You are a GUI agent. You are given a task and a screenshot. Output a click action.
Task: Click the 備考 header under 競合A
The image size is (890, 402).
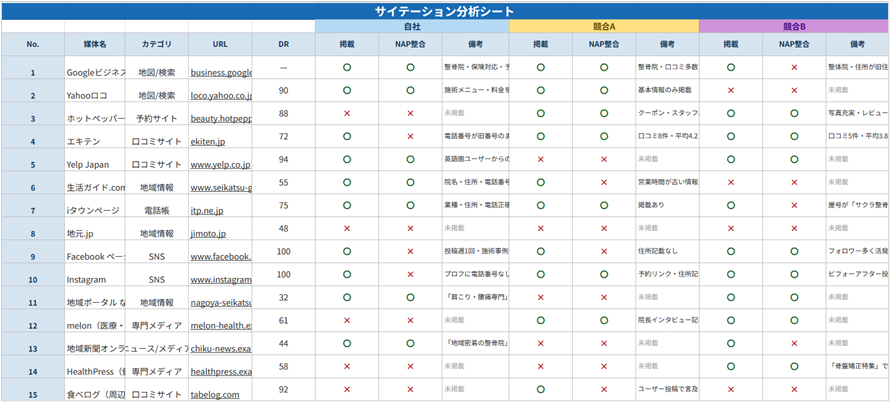tap(668, 44)
